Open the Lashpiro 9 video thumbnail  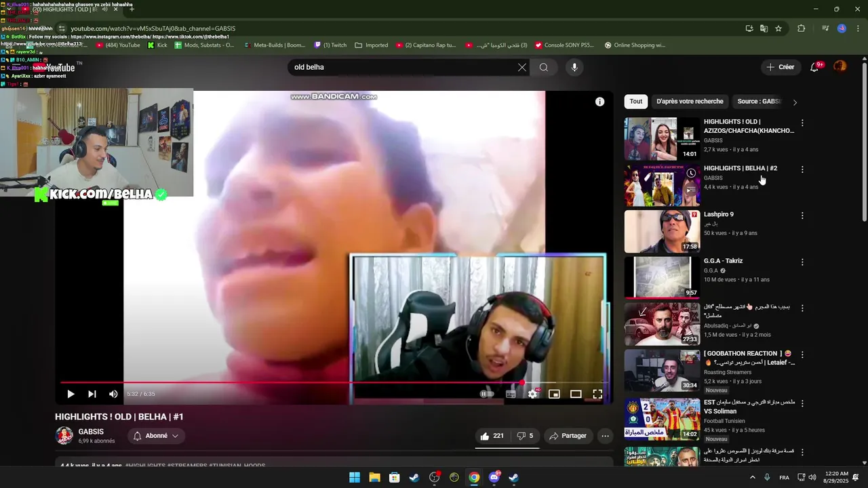coord(662,231)
